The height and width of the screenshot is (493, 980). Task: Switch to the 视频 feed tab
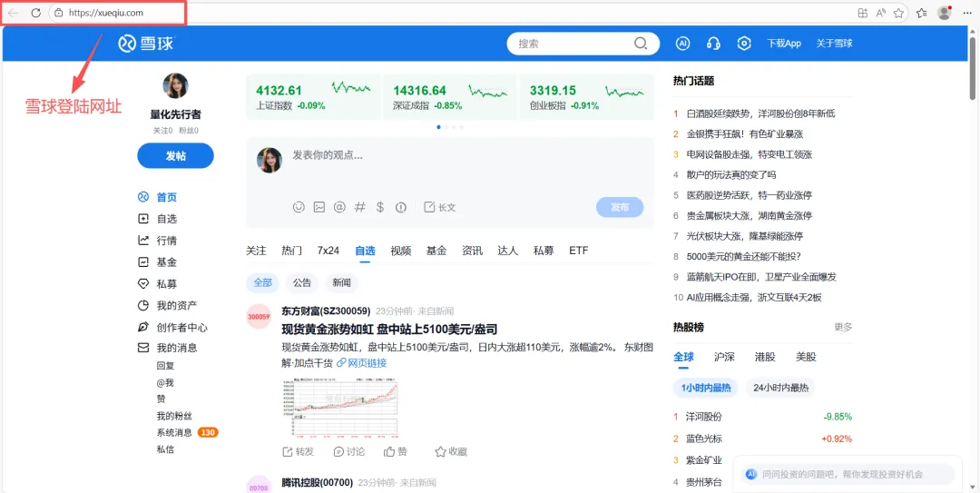coord(401,251)
